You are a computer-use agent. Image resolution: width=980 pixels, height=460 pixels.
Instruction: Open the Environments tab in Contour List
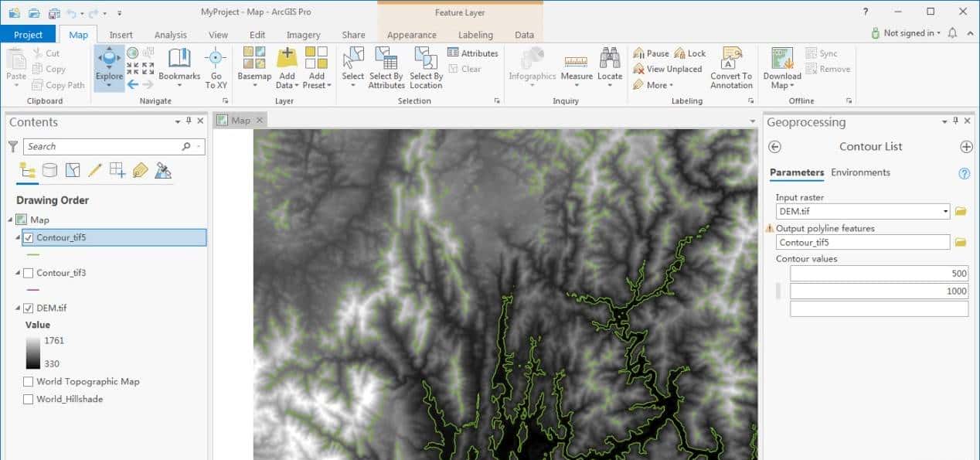click(x=860, y=172)
